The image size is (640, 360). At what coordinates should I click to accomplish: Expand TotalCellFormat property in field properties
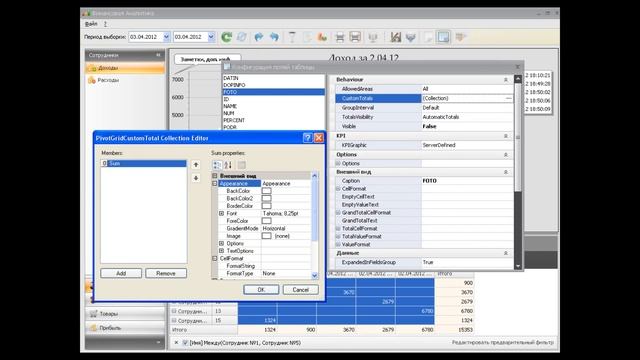338,229
